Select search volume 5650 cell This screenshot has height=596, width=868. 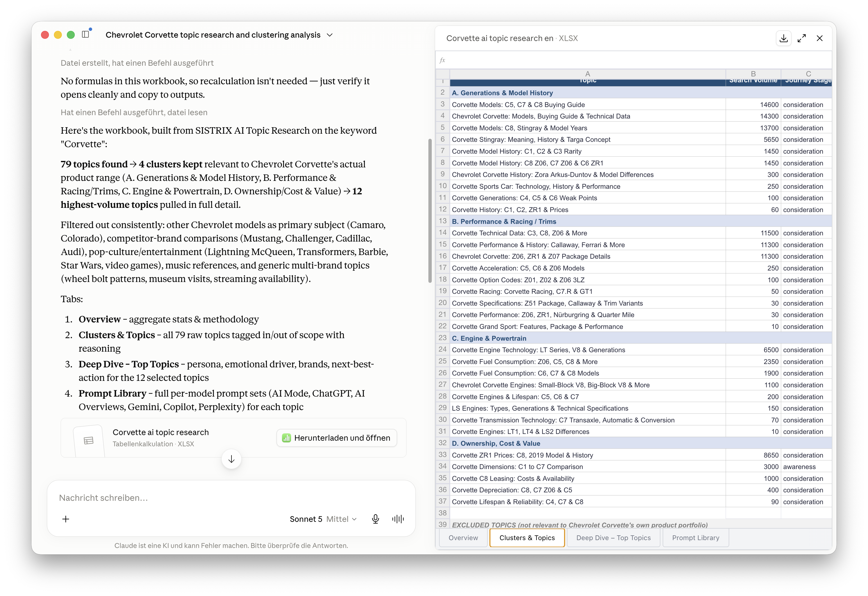753,139
